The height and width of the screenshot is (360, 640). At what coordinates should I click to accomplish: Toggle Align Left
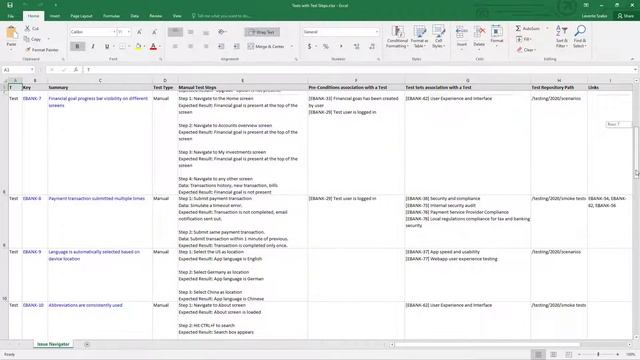coord(175,47)
